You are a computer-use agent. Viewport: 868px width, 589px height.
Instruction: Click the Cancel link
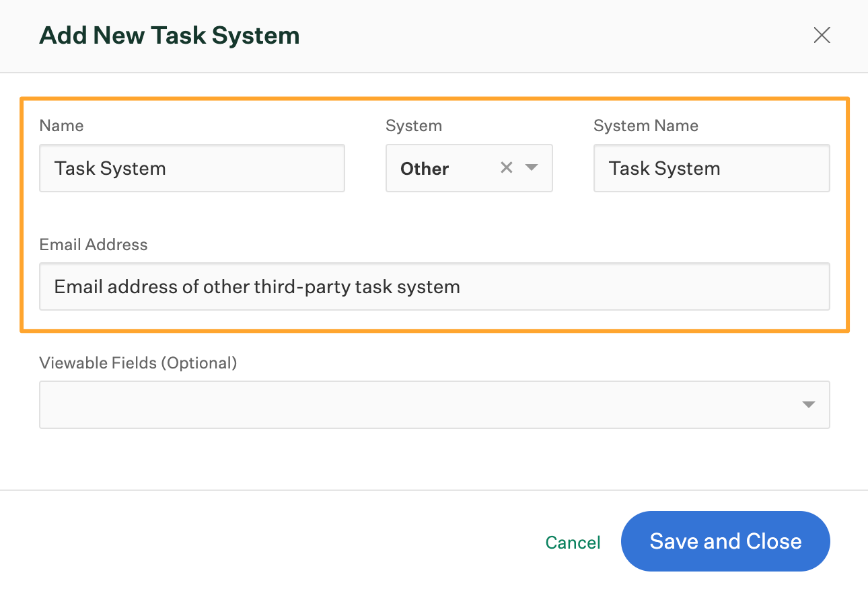point(573,543)
